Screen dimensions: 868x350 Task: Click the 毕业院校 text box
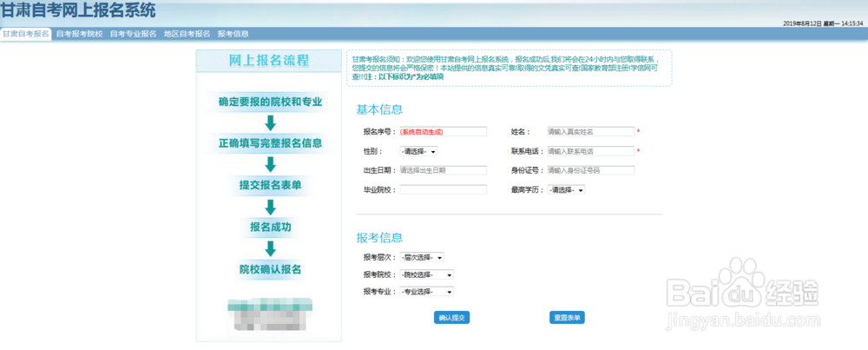tap(443, 190)
